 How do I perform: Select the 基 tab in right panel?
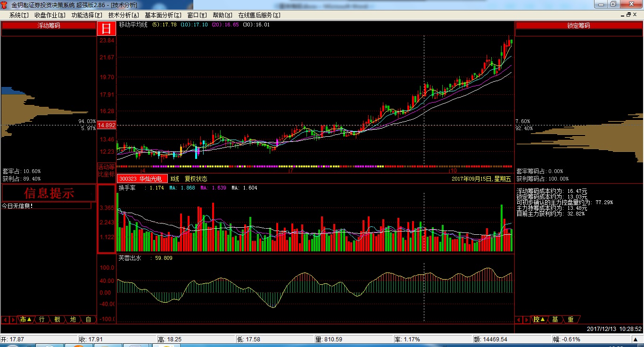pyautogui.click(x=555, y=320)
